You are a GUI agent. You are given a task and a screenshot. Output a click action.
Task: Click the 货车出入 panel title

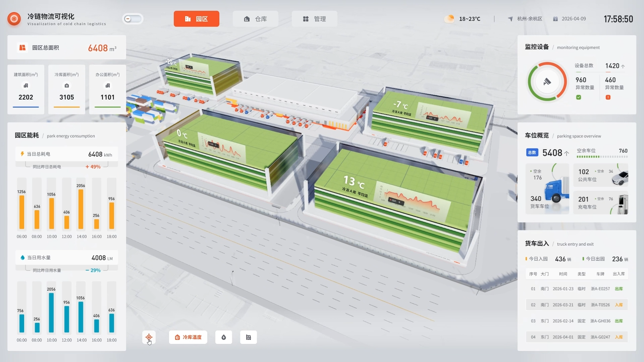537,244
